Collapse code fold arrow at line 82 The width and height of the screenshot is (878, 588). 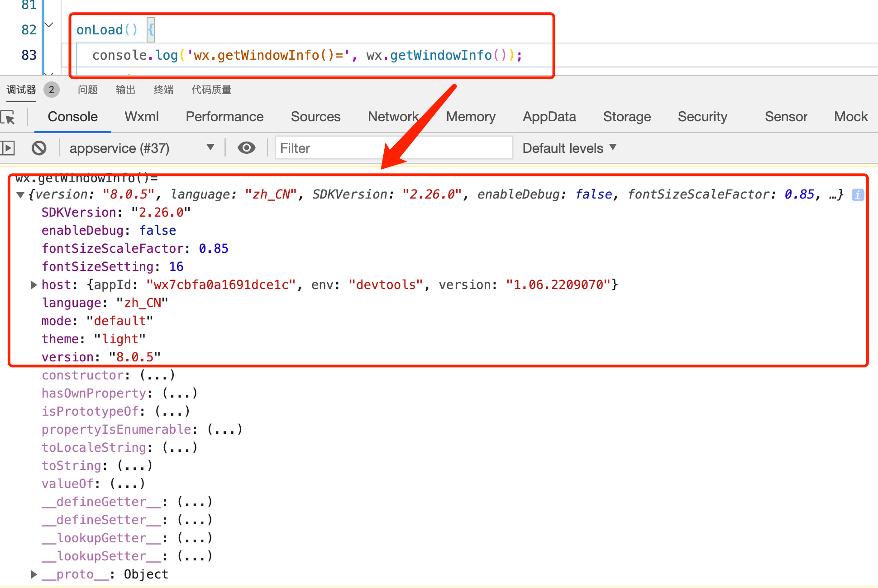(x=49, y=25)
